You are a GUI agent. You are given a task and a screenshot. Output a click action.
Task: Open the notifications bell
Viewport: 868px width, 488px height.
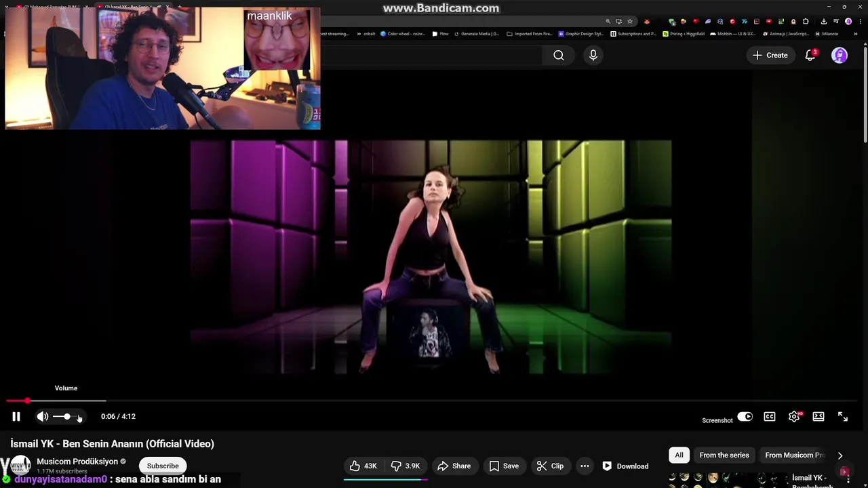(x=810, y=56)
